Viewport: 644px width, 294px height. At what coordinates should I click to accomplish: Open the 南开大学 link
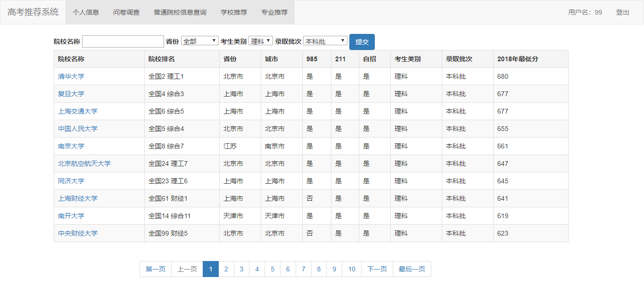71,216
